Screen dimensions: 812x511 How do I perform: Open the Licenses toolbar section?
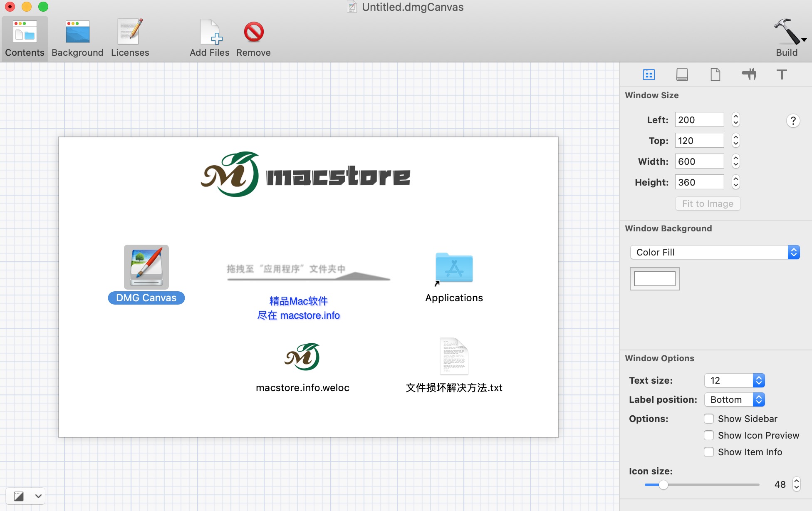tap(130, 38)
